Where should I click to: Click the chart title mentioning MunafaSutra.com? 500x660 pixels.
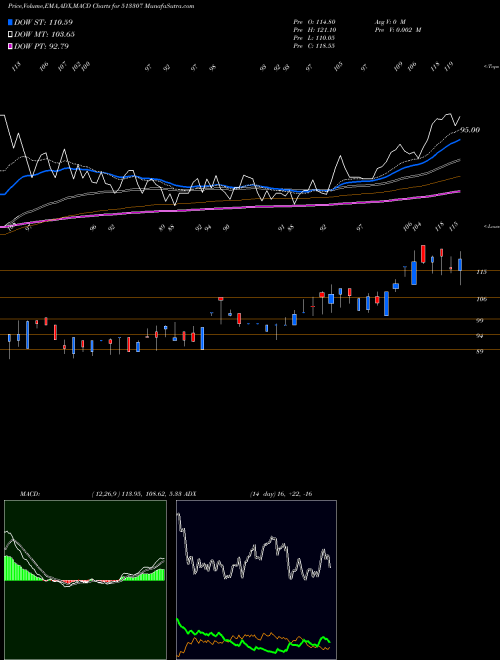click(x=101, y=6)
